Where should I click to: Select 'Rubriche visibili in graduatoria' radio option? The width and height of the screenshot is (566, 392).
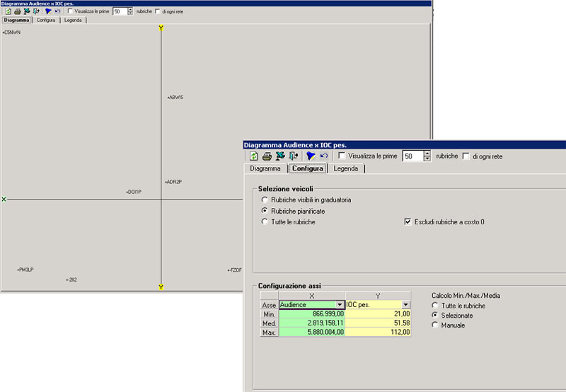tap(265, 200)
